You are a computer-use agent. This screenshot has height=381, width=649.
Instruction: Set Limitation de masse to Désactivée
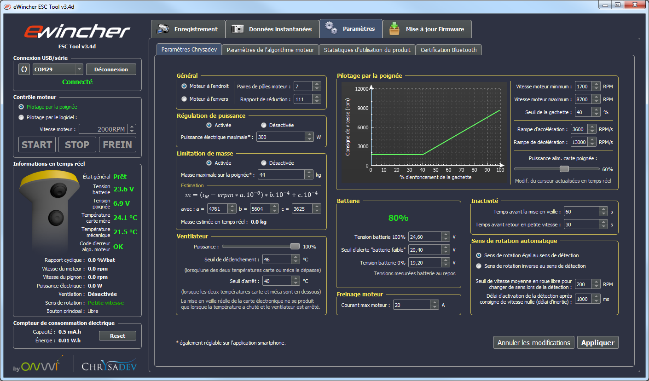click(x=264, y=163)
